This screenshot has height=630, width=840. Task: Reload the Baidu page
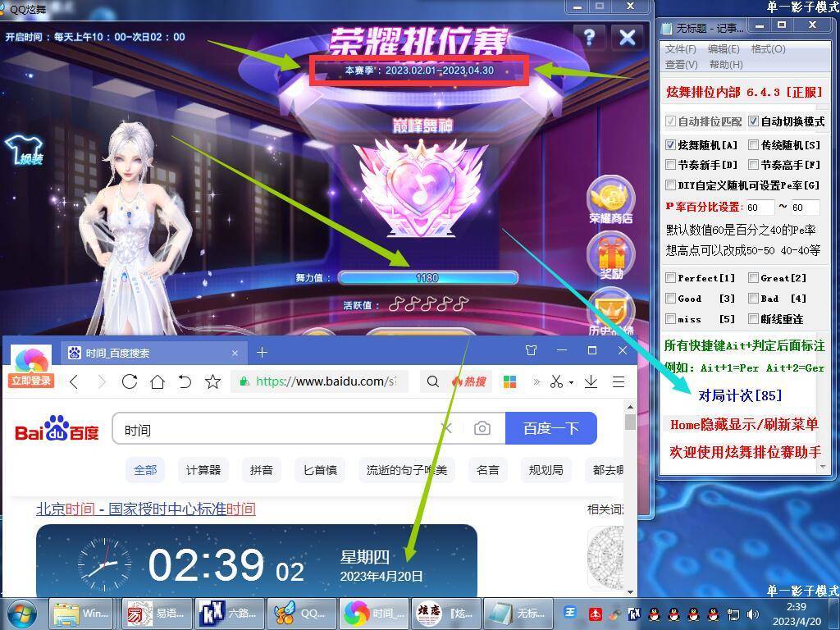pyautogui.click(x=130, y=382)
